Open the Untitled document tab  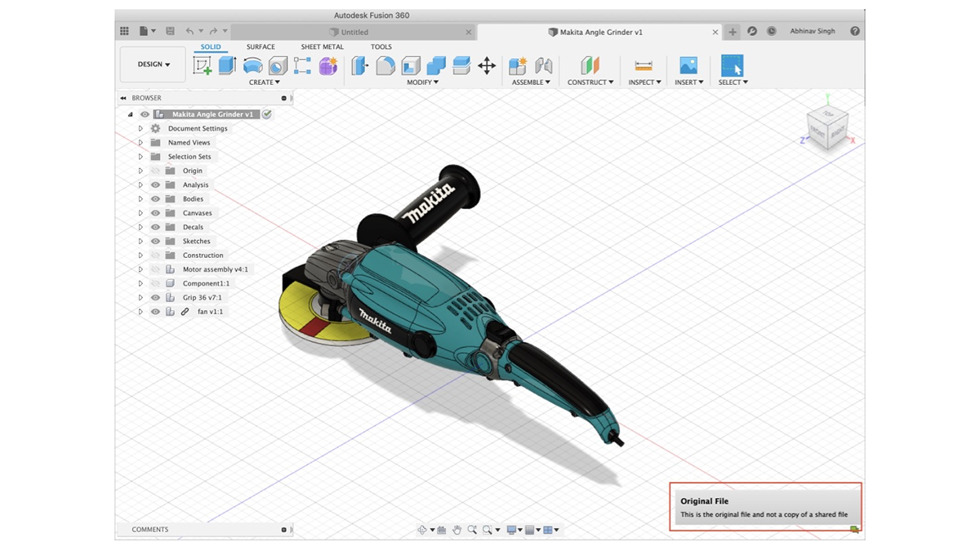[x=354, y=33]
